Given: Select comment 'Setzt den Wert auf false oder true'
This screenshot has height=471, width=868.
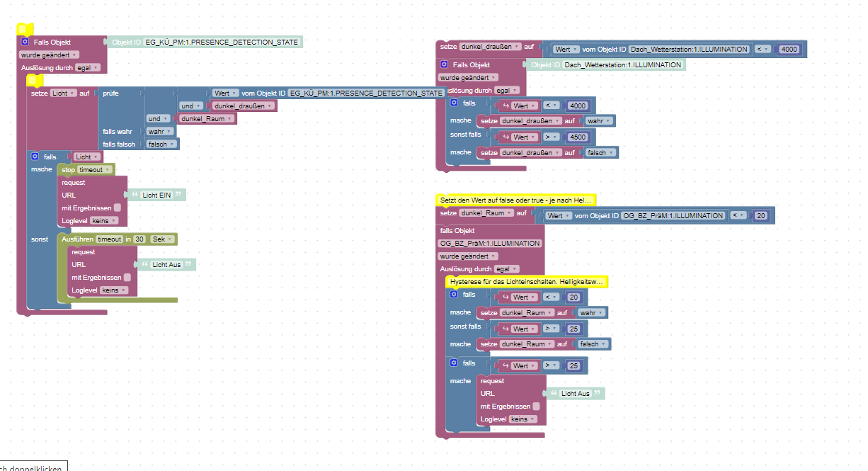Looking at the screenshot, I should tap(515, 201).
